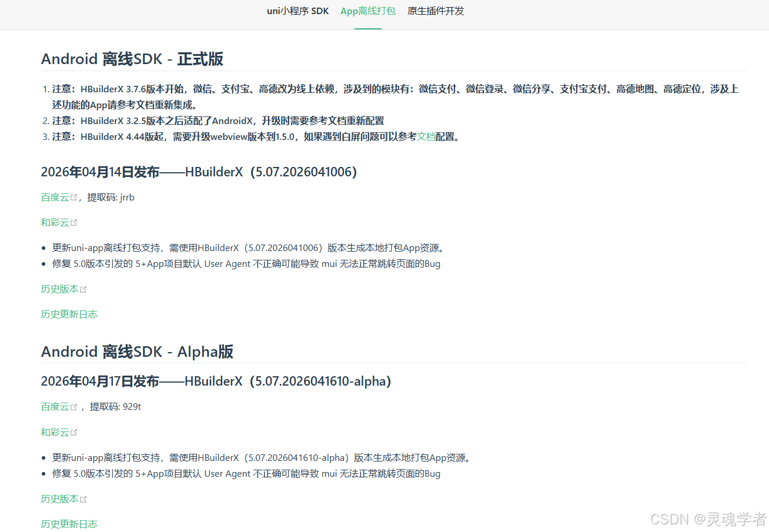The image size is (769, 532).
Task: Open 历史更新日志 link under Alpha版 section
Action: click(69, 524)
